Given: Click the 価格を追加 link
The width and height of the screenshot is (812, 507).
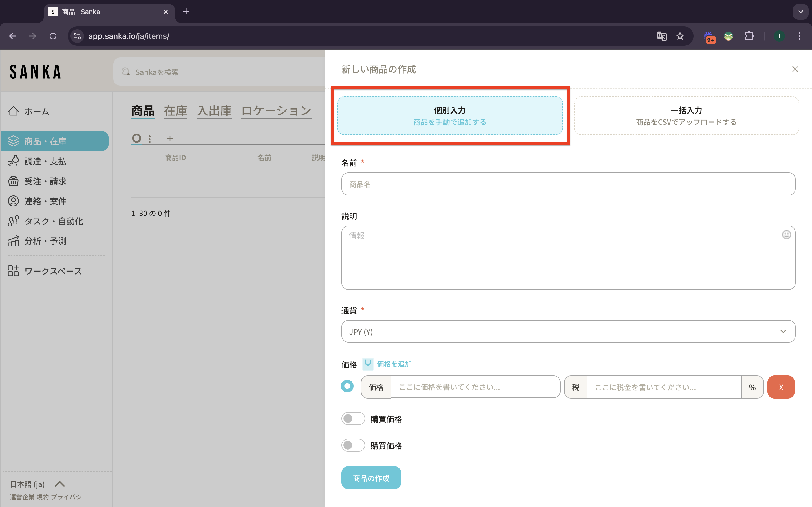Looking at the screenshot, I should click(394, 364).
